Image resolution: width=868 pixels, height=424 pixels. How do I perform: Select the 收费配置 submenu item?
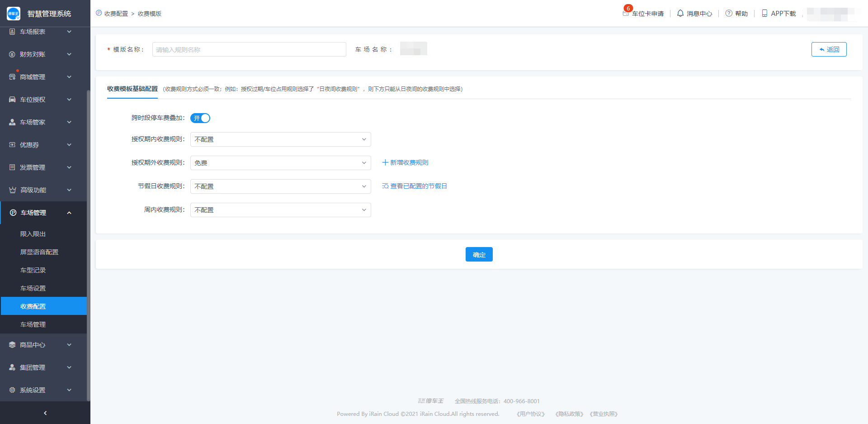click(x=43, y=306)
